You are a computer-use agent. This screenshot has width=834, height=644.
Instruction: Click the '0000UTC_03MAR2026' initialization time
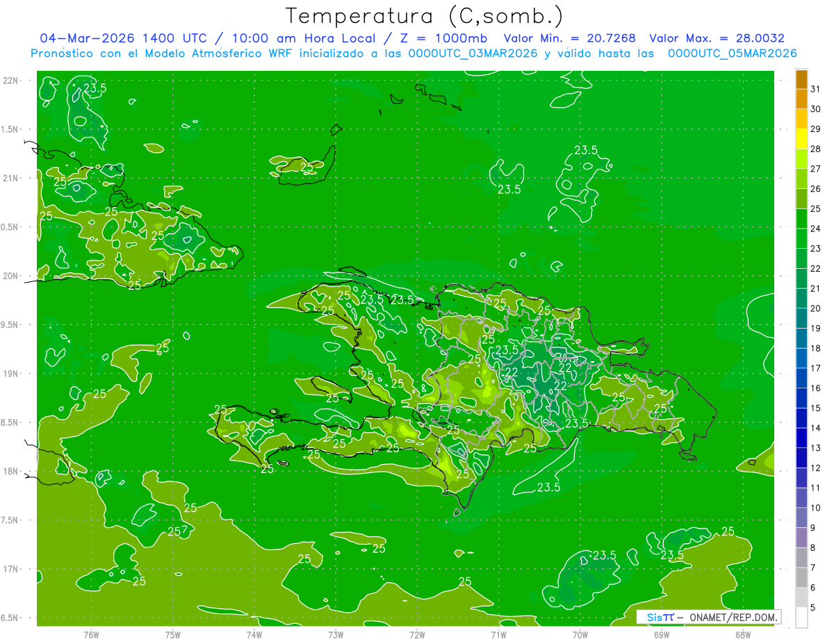(473, 53)
